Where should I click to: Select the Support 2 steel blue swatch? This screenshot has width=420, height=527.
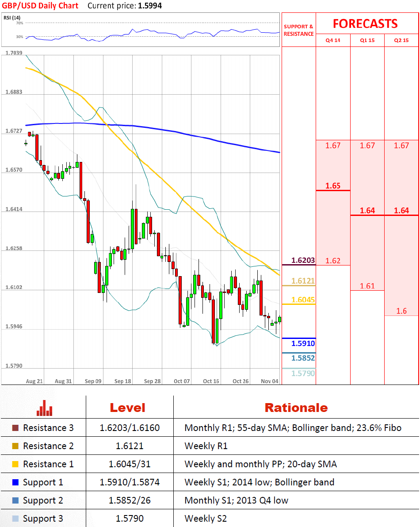click(15, 500)
